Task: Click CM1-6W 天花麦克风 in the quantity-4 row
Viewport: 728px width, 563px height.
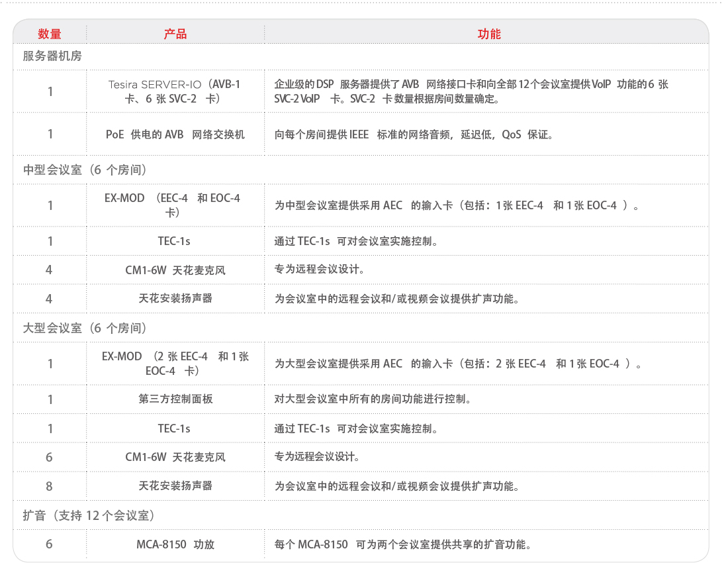Action: click(x=175, y=270)
